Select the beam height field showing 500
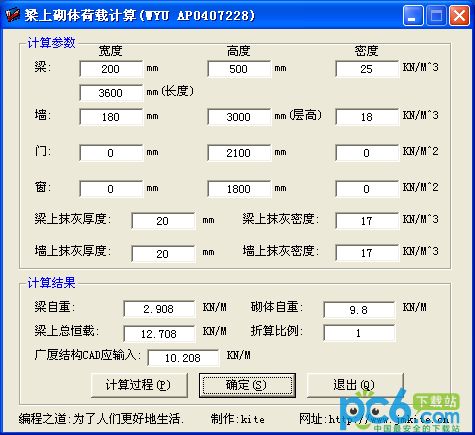This screenshot has width=475, height=435. click(239, 69)
